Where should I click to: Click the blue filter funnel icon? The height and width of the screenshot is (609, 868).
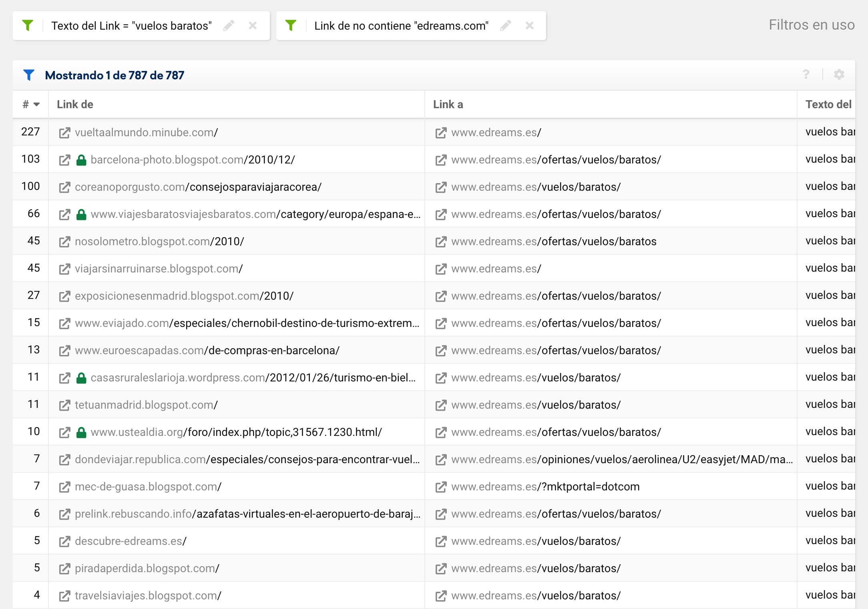coord(29,75)
